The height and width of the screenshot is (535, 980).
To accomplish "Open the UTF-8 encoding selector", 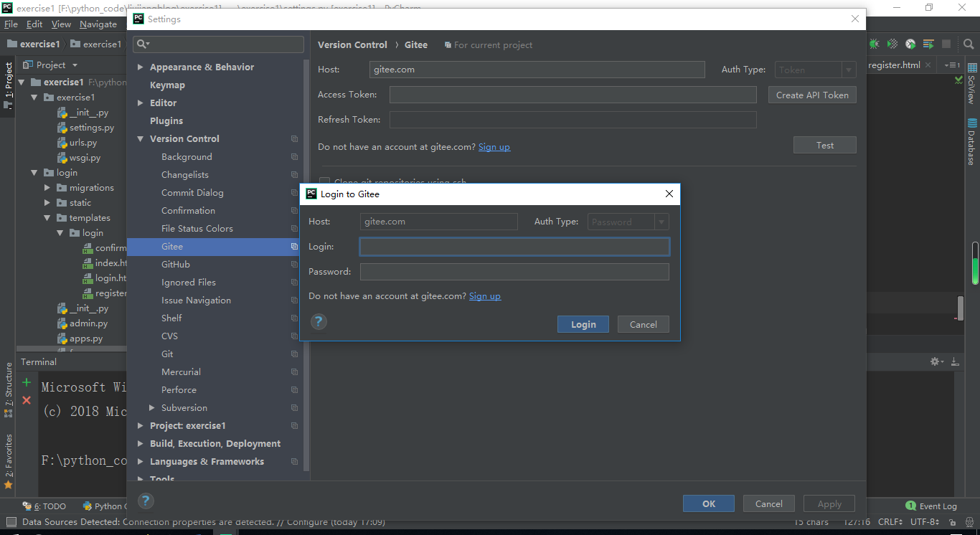I will tap(925, 522).
